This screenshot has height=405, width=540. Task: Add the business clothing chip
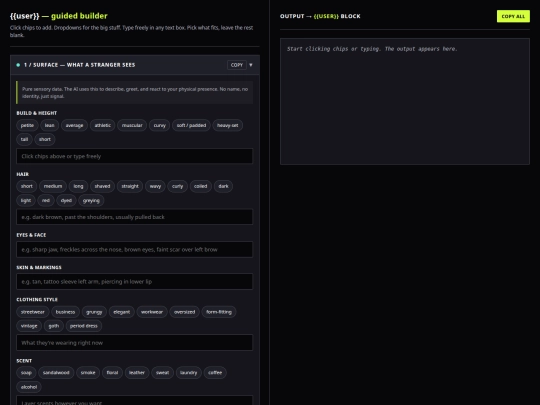pos(65,312)
